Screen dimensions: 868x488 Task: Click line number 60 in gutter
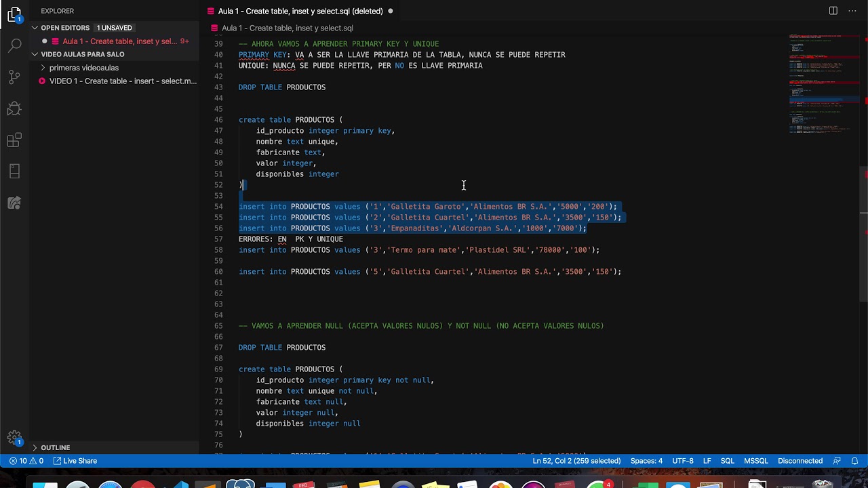tap(218, 272)
